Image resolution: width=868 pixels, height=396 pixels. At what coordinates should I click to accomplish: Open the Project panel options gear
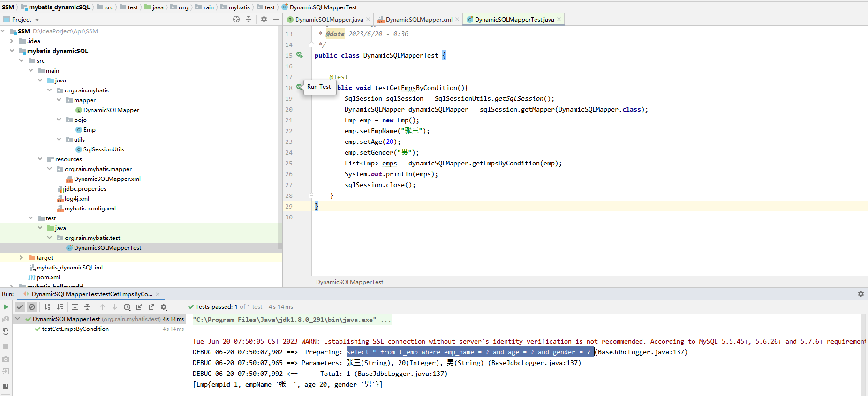coord(264,19)
